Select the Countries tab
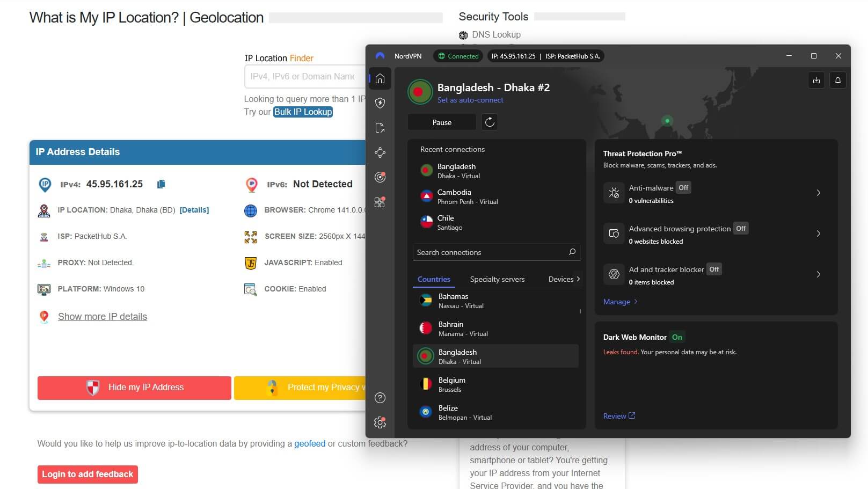The image size is (868, 489). (433, 279)
